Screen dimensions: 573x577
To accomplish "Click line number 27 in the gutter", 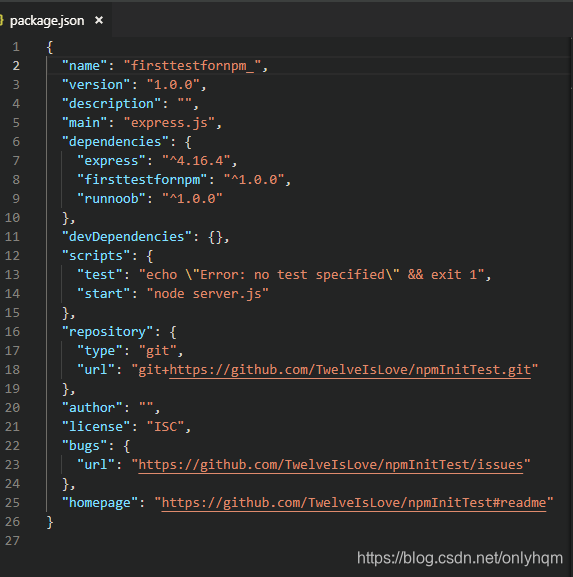I will (12, 541).
